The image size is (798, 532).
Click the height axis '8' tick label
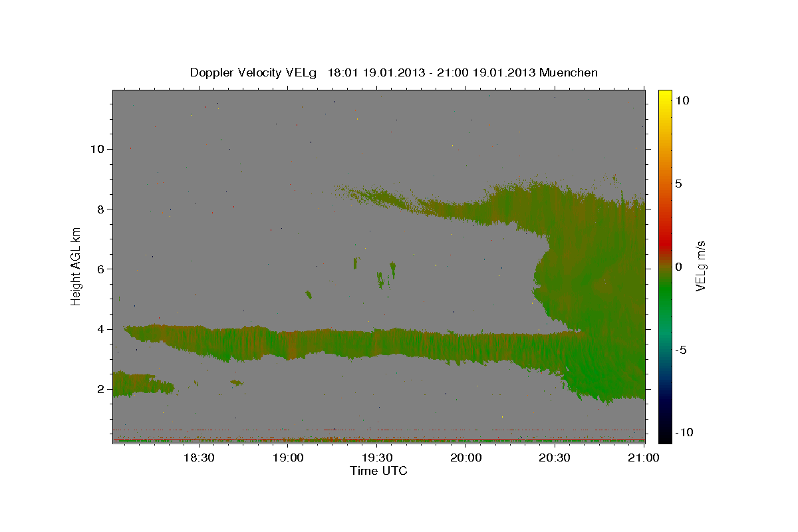101,209
